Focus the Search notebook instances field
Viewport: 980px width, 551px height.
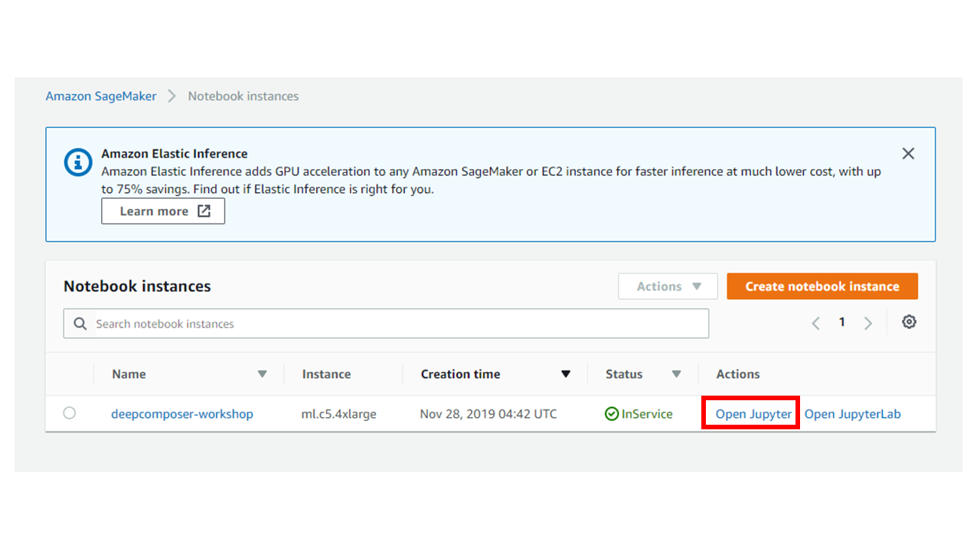pos(386,324)
